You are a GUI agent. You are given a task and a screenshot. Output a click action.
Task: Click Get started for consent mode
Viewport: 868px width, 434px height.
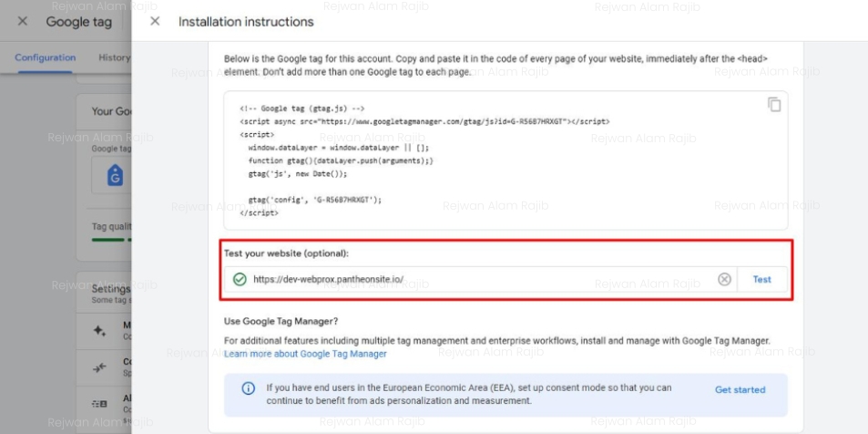click(740, 389)
